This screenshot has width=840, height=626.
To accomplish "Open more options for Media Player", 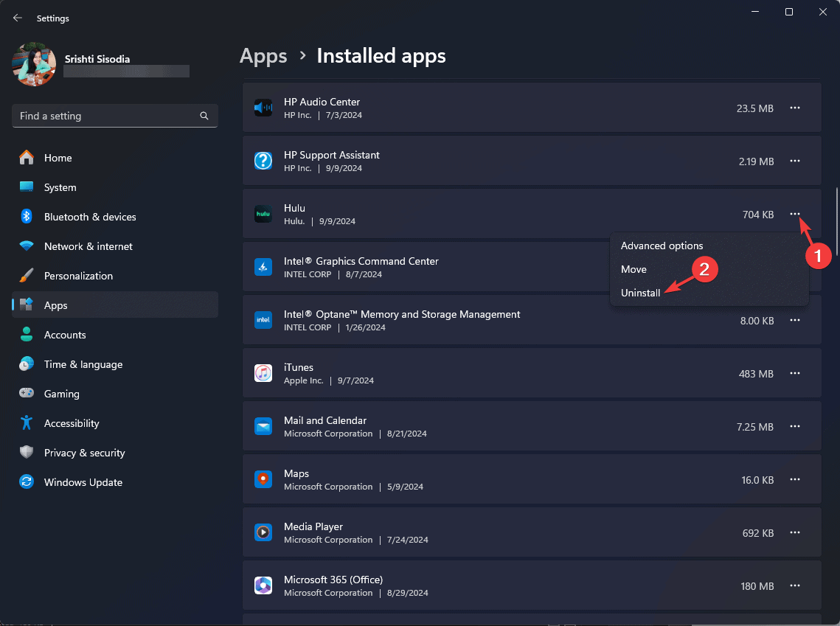I will 795,532.
